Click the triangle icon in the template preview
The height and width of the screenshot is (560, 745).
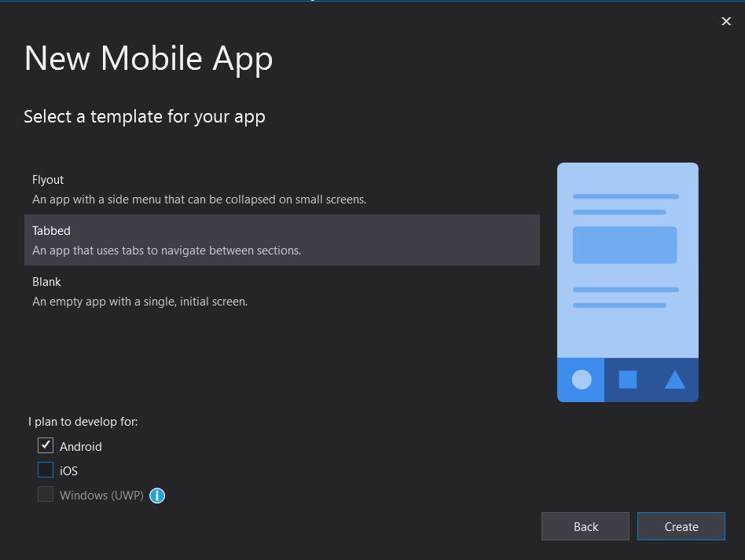[x=674, y=379]
